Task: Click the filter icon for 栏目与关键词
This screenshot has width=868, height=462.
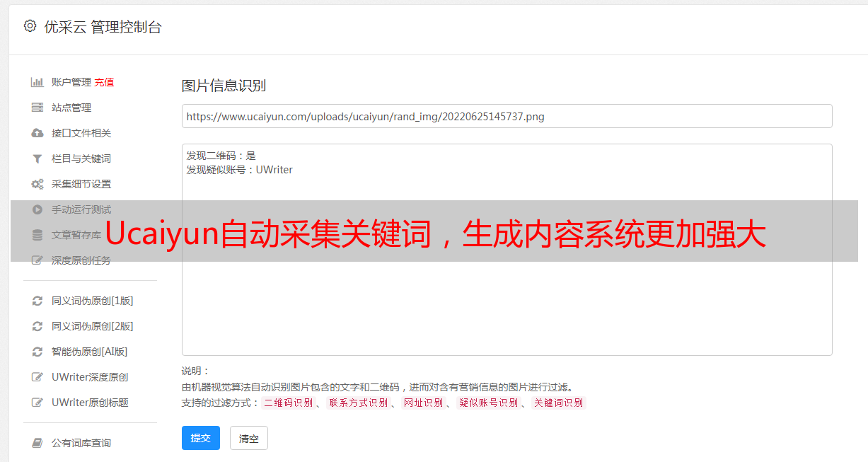Action: pos(37,158)
